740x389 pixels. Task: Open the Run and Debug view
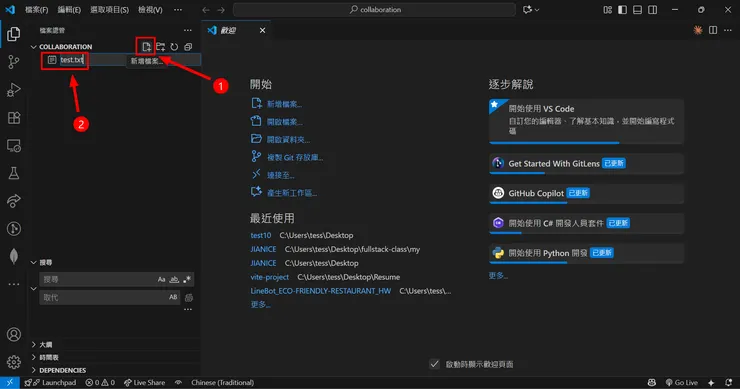[x=14, y=90]
